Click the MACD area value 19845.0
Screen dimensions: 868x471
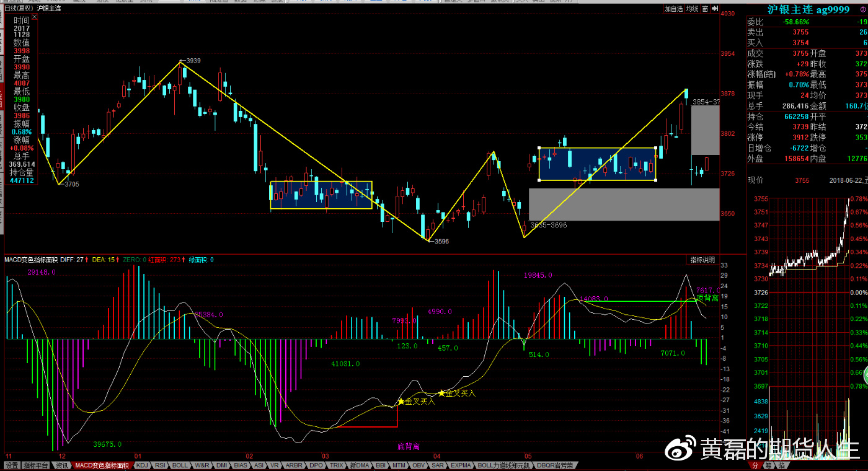coord(538,275)
